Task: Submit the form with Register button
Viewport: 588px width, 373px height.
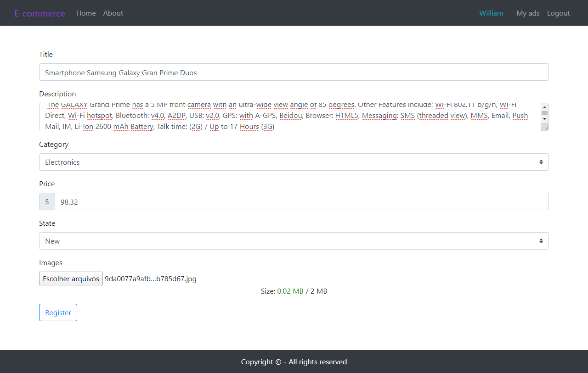Action: coord(58,312)
